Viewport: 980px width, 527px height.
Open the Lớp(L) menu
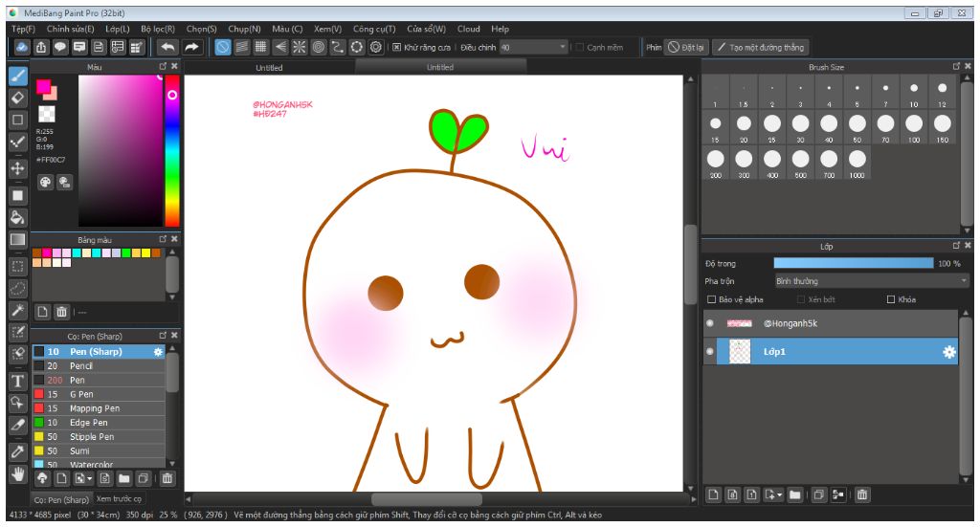(x=118, y=29)
